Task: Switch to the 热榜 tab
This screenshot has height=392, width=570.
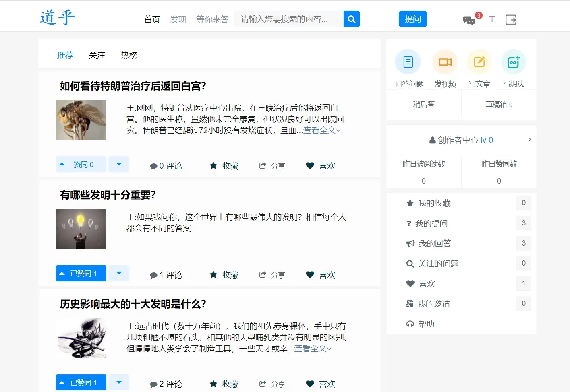Action: (129, 55)
